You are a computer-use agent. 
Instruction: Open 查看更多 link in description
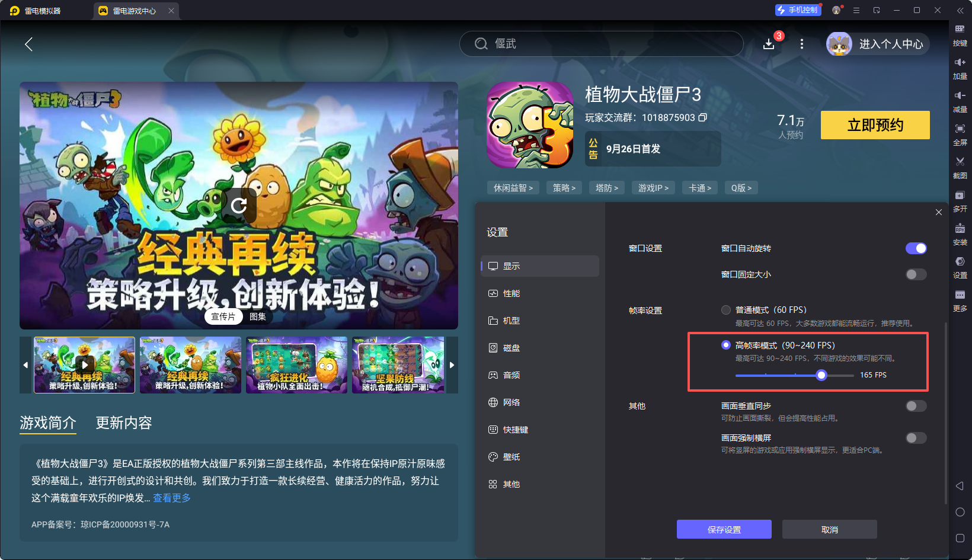pos(172,498)
